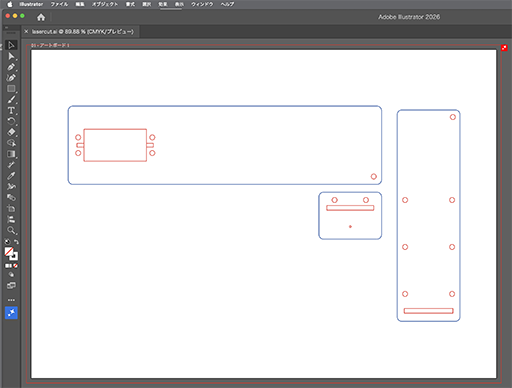Open the drawing mode options
The width and height of the screenshot is (512, 388).
(11, 275)
